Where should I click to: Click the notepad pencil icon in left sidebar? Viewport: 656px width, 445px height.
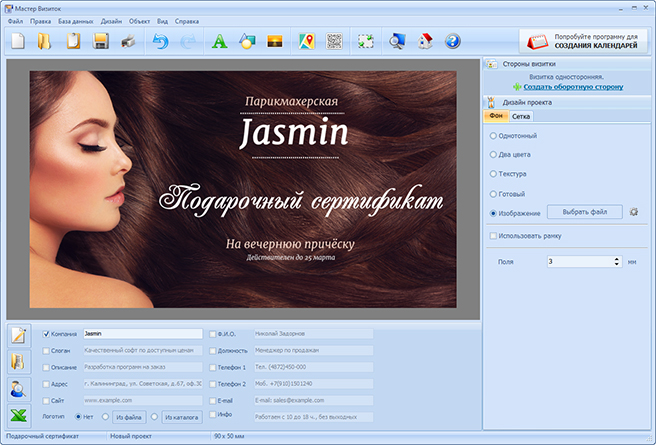(x=19, y=335)
